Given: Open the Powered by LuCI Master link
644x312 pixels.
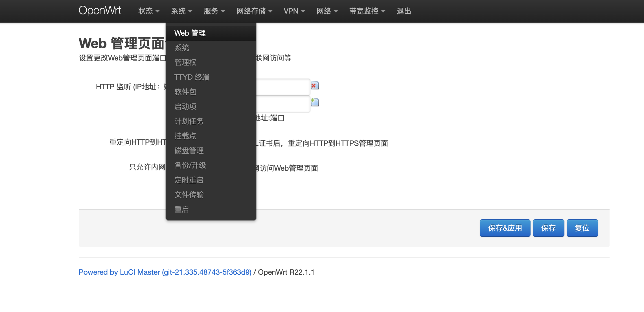Looking at the screenshot, I should (x=165, y=272).
